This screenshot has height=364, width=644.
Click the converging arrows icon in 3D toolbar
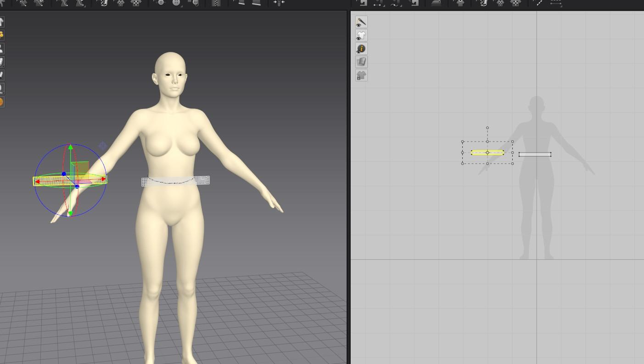click(279, 3)
